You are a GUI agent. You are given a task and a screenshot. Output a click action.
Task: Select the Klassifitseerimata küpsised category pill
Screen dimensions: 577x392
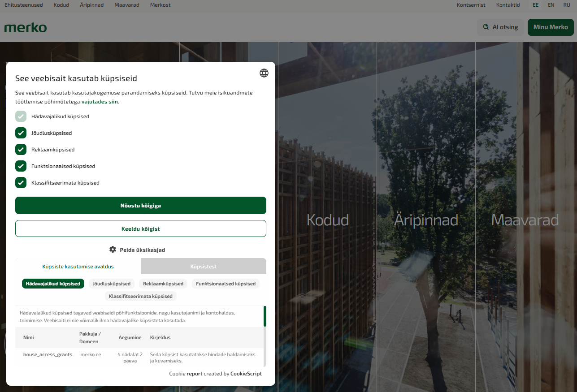click(141, 296)
